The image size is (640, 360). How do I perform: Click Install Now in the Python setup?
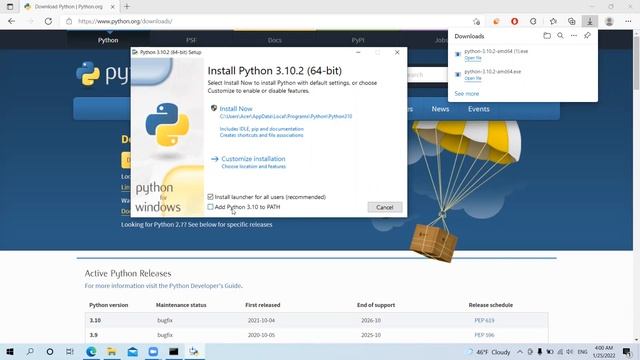coord(236,109)
